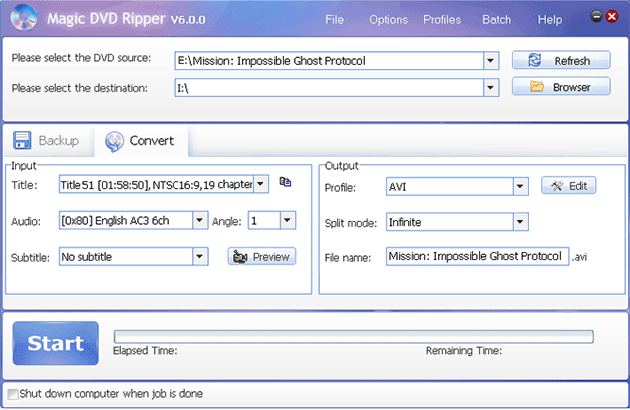Screen dimensions: 630x410
Task: Expand the DVD source dropdown arrow
Action: [491, 61]
